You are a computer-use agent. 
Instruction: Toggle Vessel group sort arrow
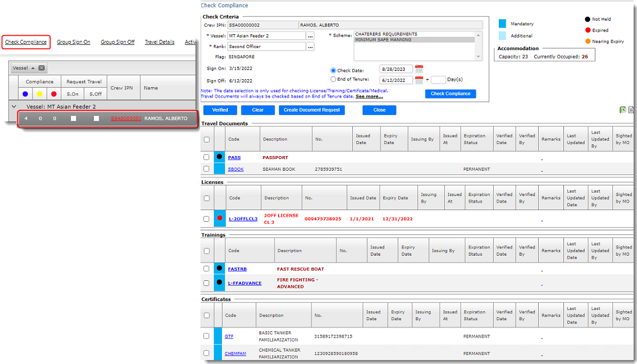click(x=33, y=68)
